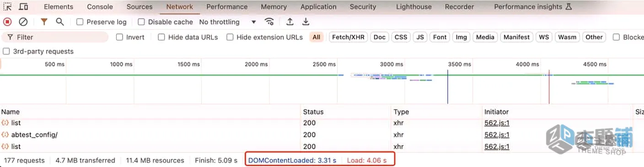Screen dimensions: 644x167
Task: Filter requests by CSS
Action: click(401, 37)
